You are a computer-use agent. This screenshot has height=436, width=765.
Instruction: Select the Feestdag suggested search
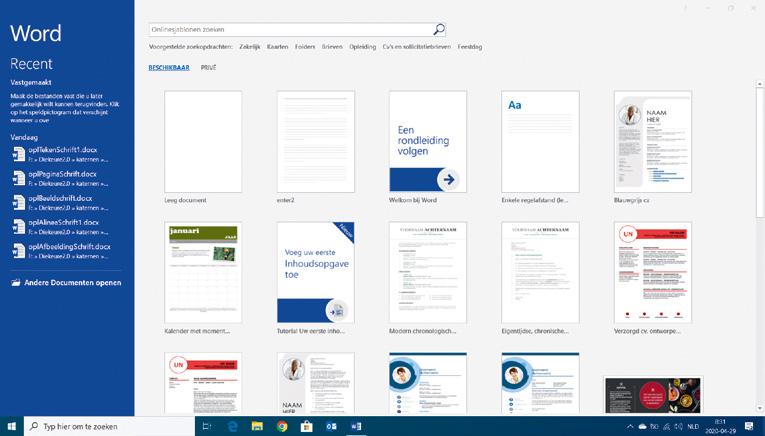pos(470,47)
